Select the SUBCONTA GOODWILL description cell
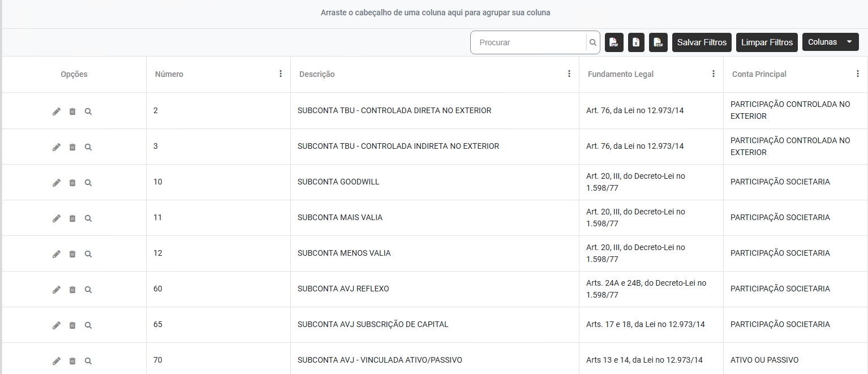This screenshot has width=868, height=374. [435, 182]
